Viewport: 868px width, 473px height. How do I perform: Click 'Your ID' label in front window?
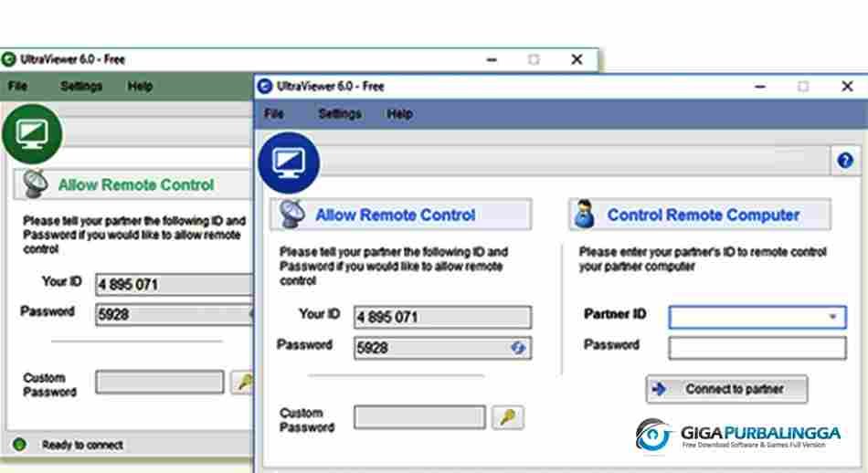pyautogui.click(x=320, y=314)
